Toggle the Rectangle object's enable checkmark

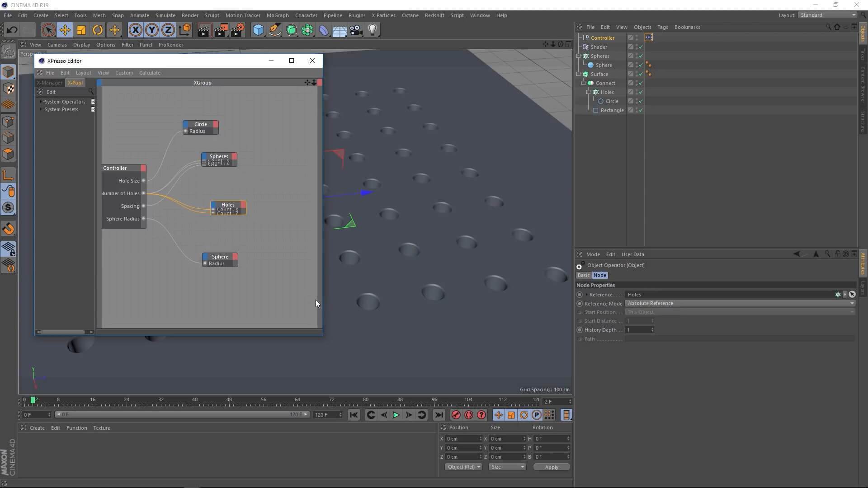pyautogui.click(x=641, y=110)
